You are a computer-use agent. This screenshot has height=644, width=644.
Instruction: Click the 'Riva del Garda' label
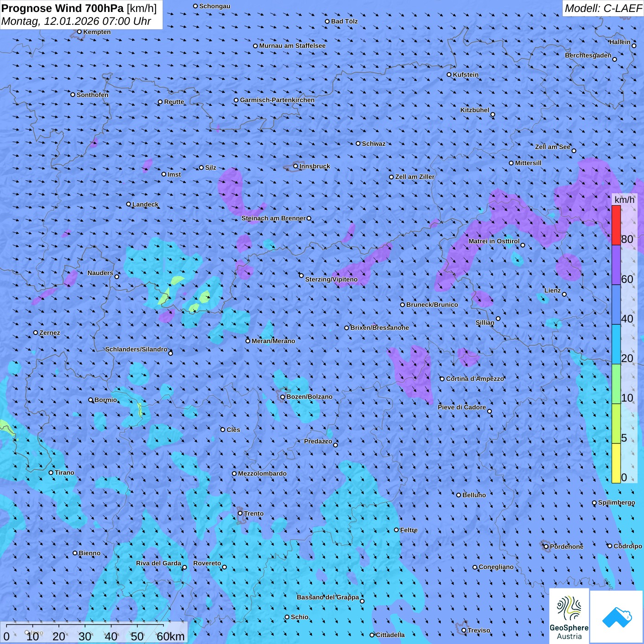(x=159, y=563)
